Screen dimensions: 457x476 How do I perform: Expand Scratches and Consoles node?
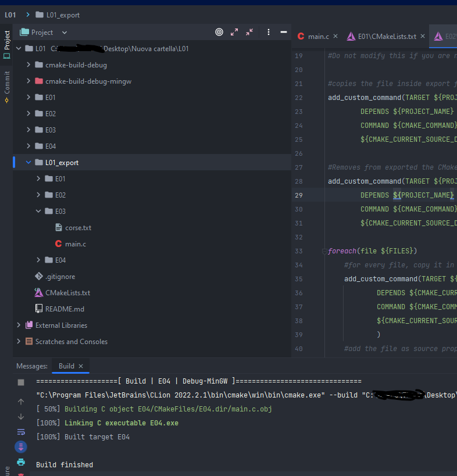click(x=19, y=341)
